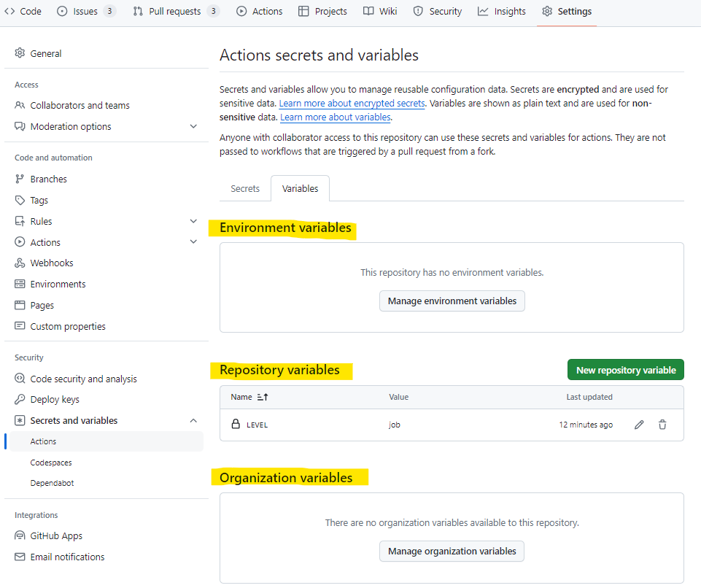Click the General gear icon in sidebar
Viewport: 701px width, 588px height.
pyautogui.click(x=20, y=53)
